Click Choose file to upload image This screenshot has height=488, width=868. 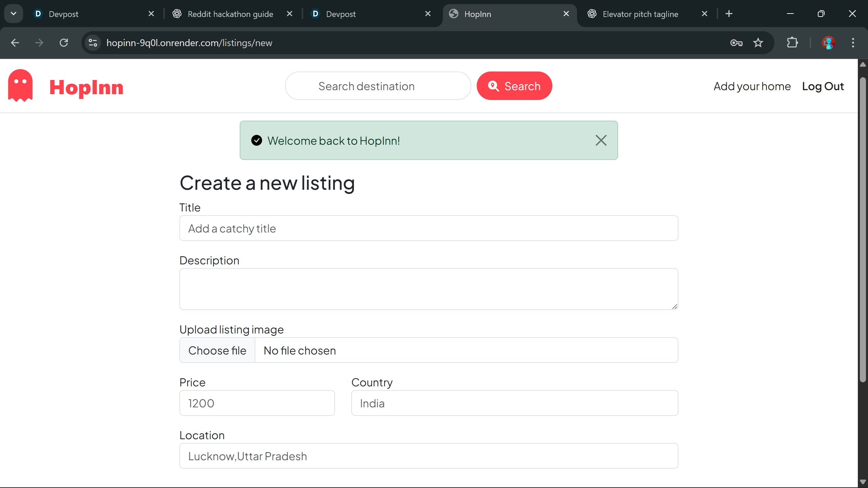coord(217,350)
